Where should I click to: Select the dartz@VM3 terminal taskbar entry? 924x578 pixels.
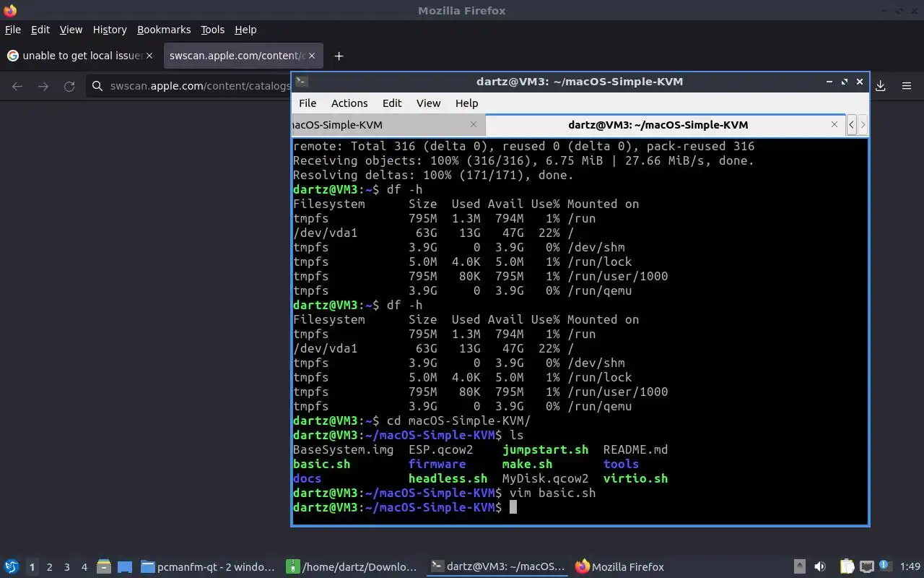click(x=498, y=567)
